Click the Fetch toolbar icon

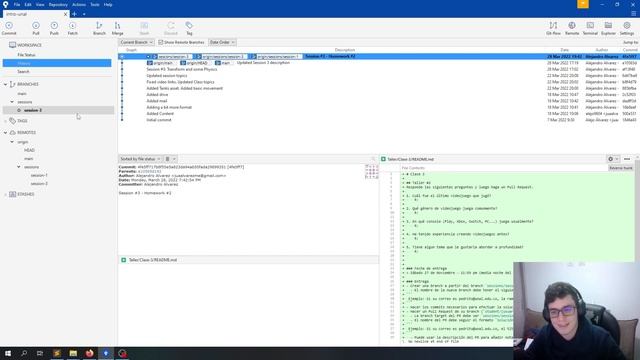[73, 28]
